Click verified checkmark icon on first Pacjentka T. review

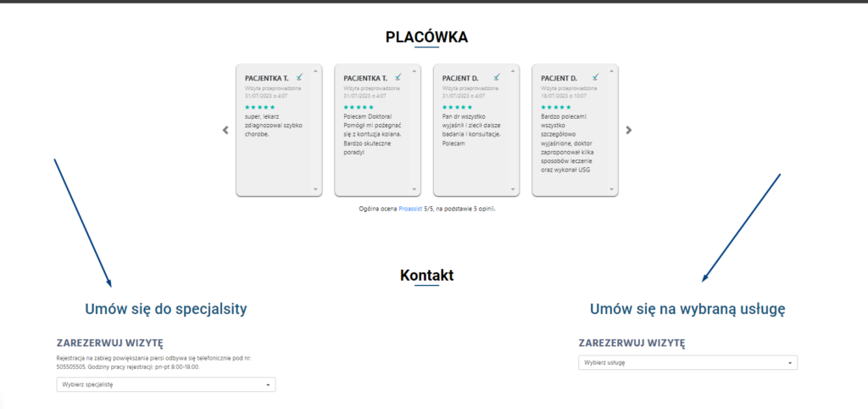299,77
